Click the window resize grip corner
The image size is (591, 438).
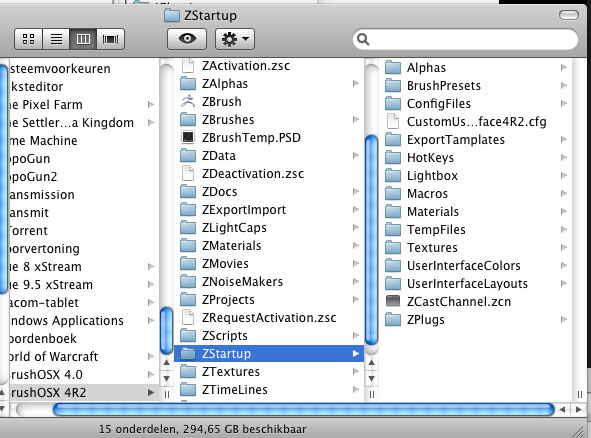coord(578,432)
